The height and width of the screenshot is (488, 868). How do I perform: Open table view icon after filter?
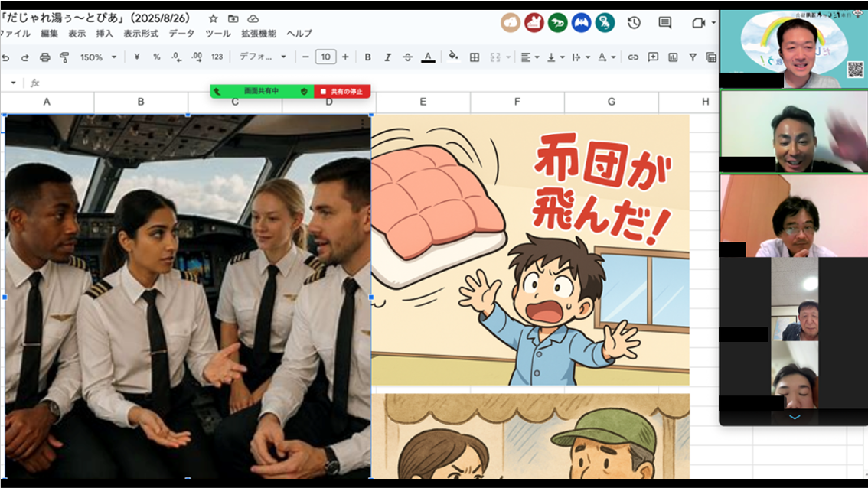tap(711, 57)
